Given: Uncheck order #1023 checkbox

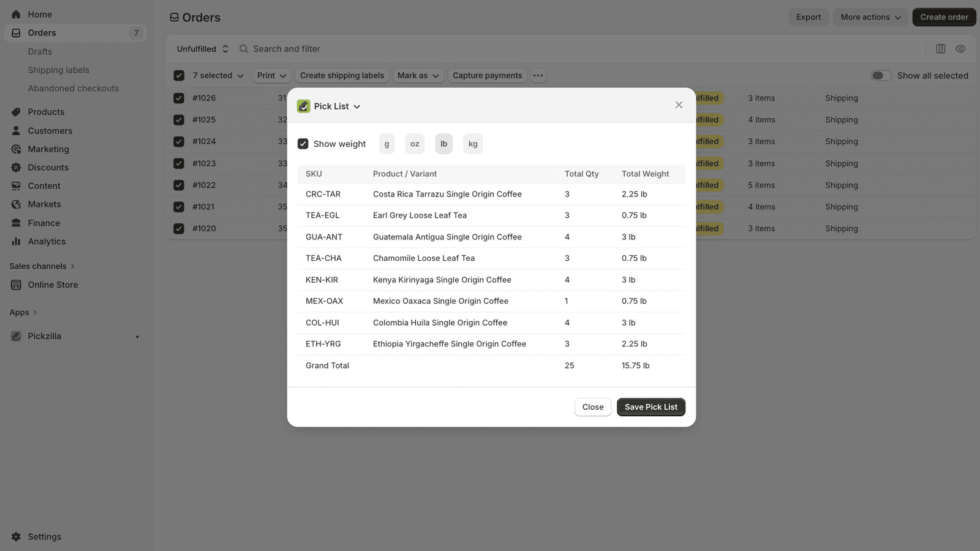Looking at the screenshot, I should click(179, 163).
